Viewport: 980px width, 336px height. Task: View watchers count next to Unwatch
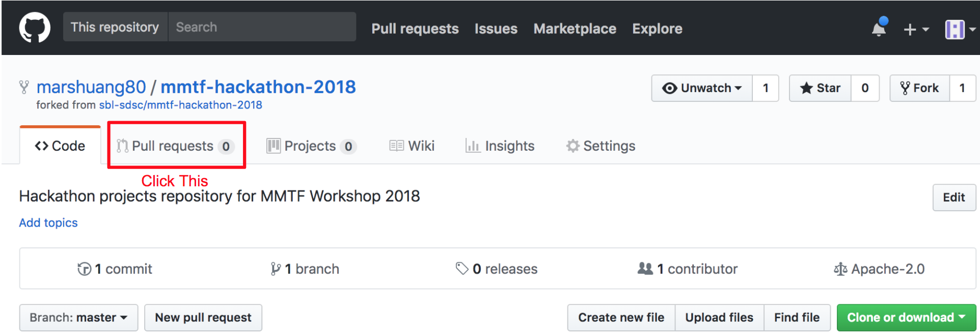click(x=766, y=88)
